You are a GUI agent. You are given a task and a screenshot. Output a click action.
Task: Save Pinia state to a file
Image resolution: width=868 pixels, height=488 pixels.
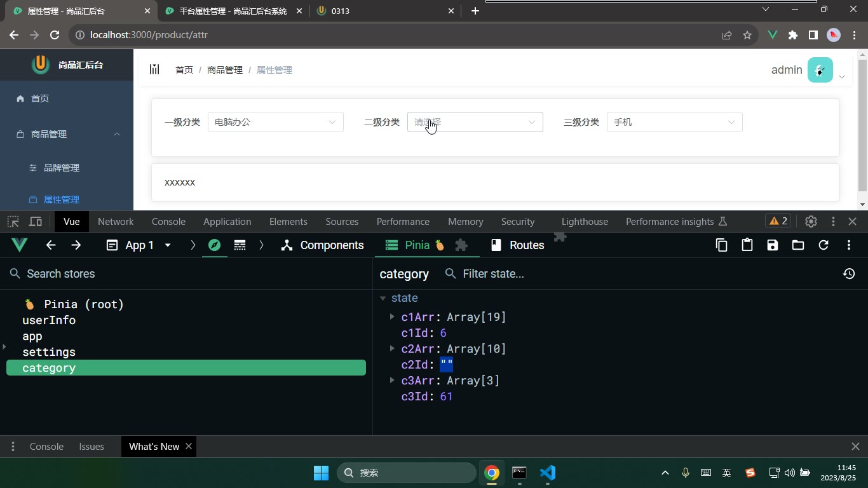pos(772,245)
